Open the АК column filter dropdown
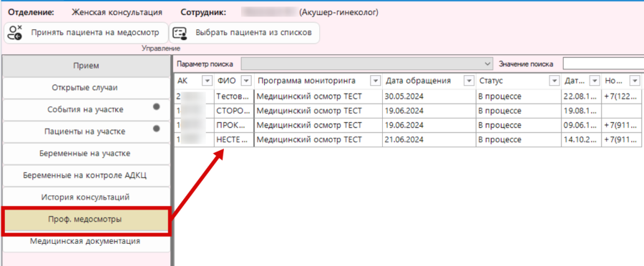Viewport: 644px width, 266px height. tap(208, 81)
